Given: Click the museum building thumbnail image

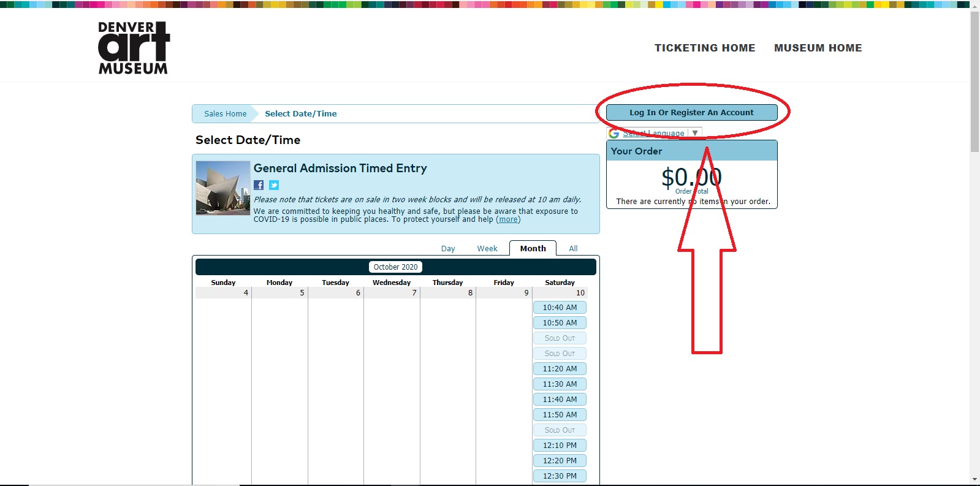Looking at the screenshot, I should pos(222,188).
